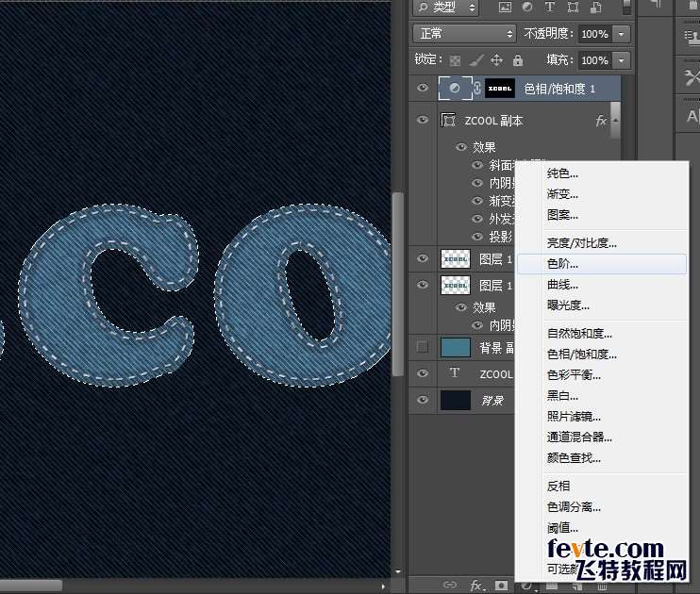Select the Hue/Saturation adjustment thumbnail
Viewport: 700px width, 594px height.
tap(455, 88)
